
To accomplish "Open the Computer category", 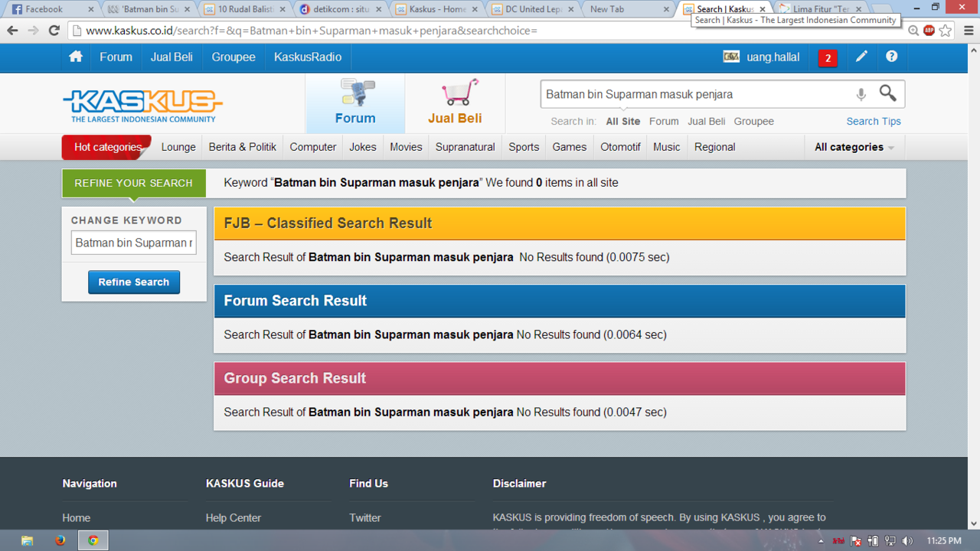I will [313, 147].
